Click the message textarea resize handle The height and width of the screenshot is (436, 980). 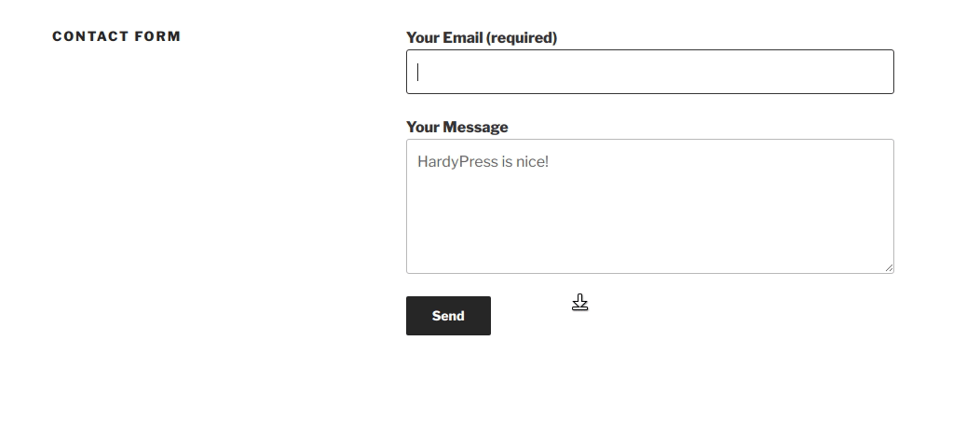tap(889, 268)
